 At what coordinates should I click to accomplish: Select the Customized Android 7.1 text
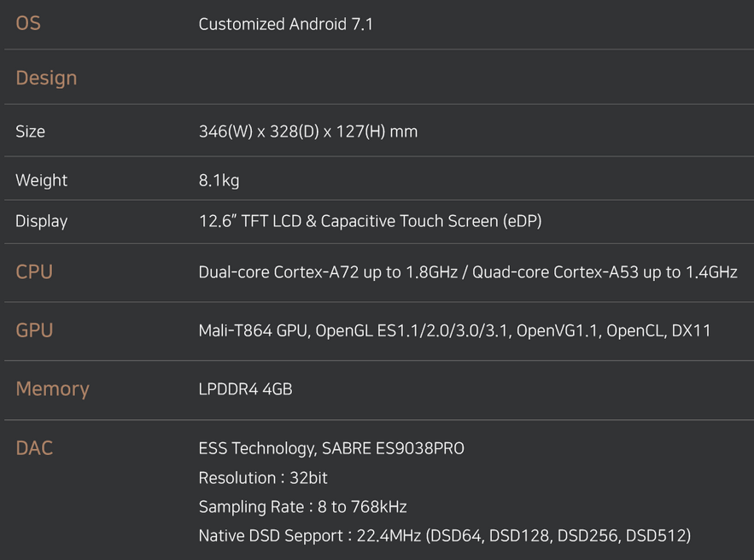pyautogui.click(x=286, y=24)
